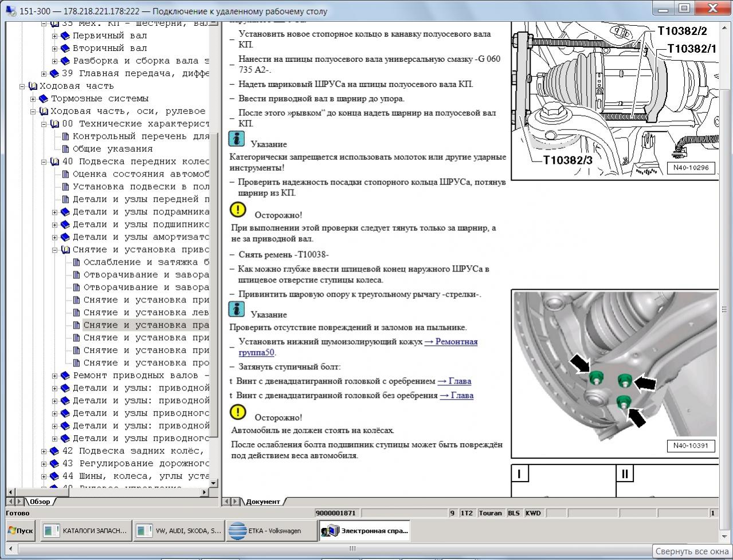Click book icon of Ремонт приводных валов

click(65, 376)
